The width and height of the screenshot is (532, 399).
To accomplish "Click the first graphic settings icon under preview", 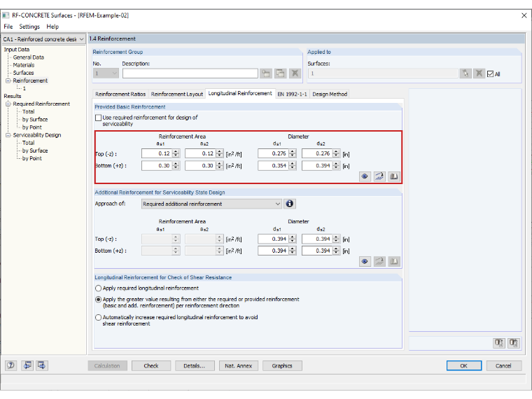I will coord(498,343).
